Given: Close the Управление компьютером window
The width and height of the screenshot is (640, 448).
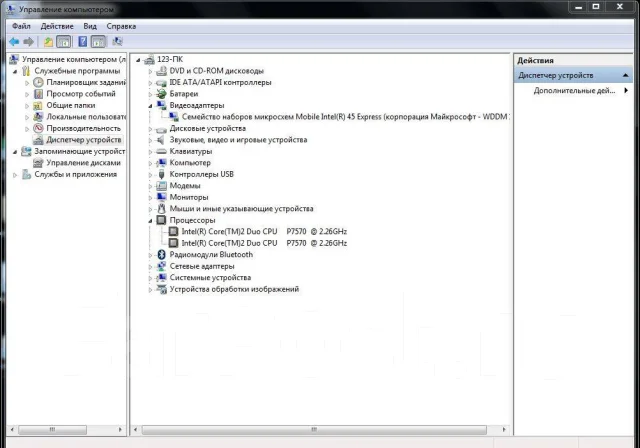Looking at the screenshot, I should coord(620,7).
